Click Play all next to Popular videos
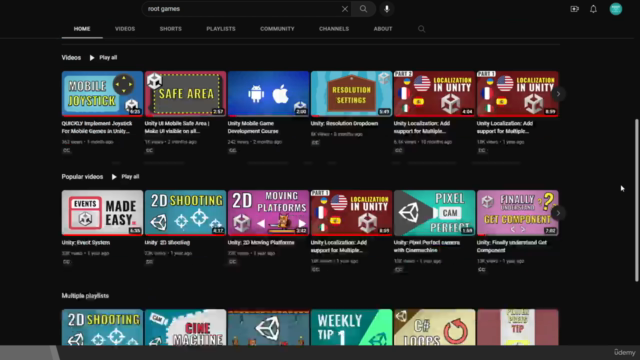The image size is (640, 360). (130, 177)
